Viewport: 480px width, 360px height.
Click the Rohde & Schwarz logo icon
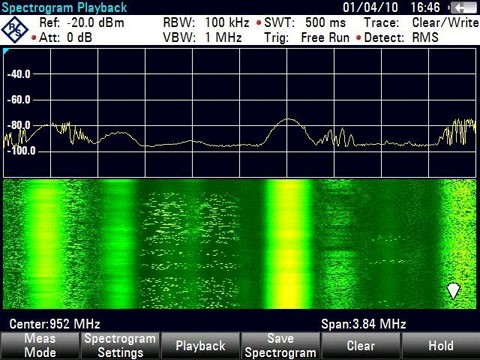click(x=15, y=30)
